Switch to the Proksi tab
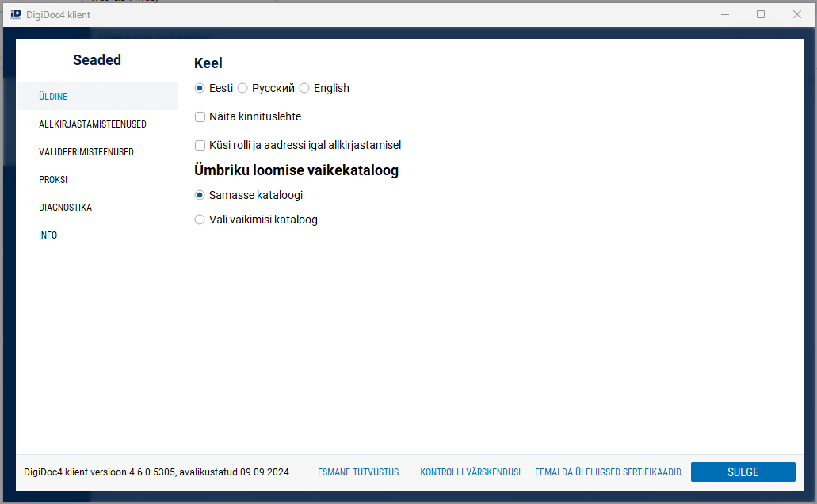 (x=97, y=179)
